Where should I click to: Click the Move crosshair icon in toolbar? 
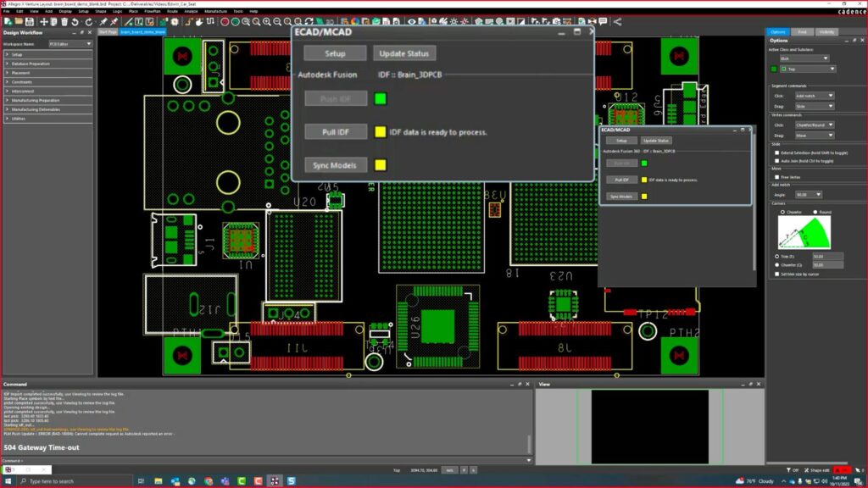[44, 21]
